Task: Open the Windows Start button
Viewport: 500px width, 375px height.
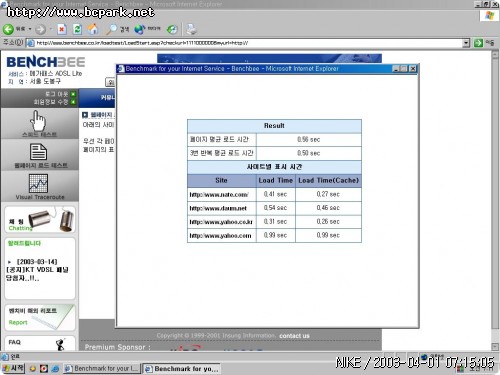Action: click(x=13, y=368)
